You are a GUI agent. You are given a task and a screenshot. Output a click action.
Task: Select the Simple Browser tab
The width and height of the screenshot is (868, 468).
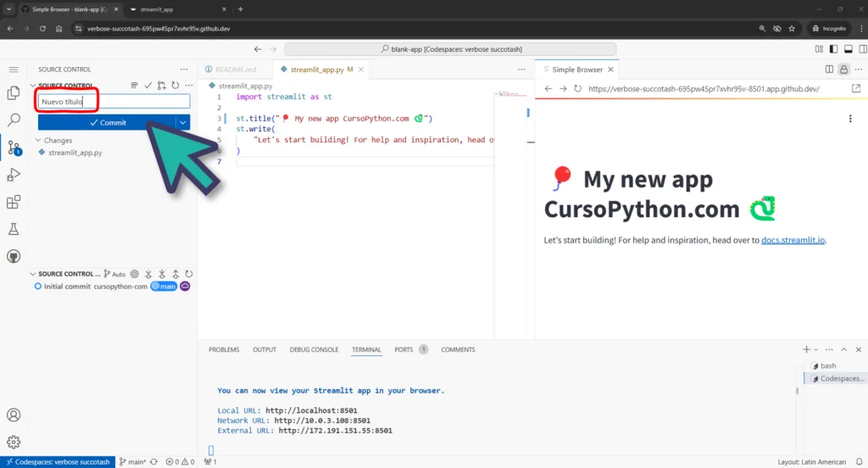pyautogui.click(x=576, y=70)
